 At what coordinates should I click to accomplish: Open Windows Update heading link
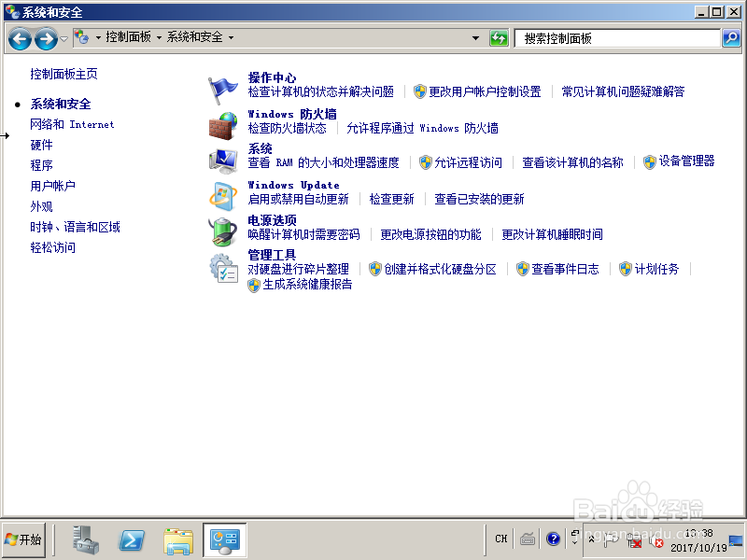293,185
